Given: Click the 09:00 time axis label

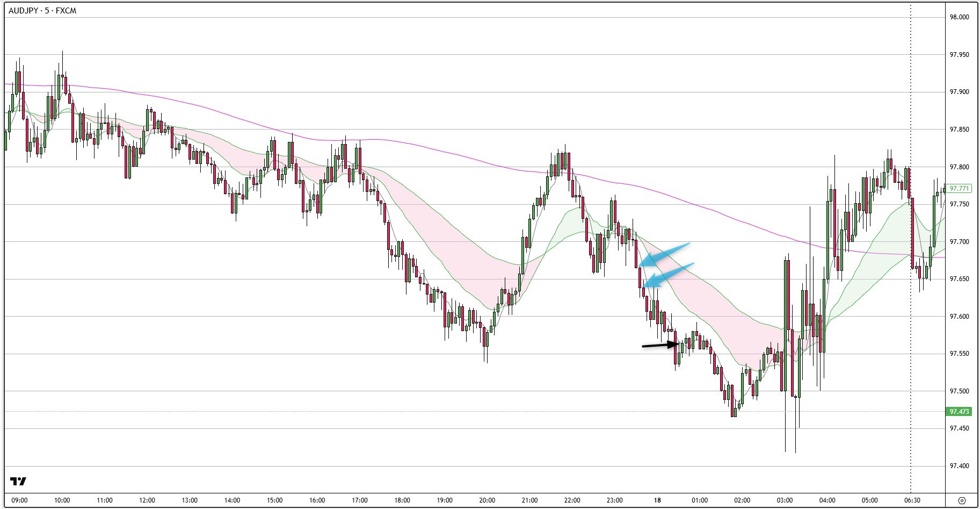Looking at the screenshot, I should coord(19,500).
